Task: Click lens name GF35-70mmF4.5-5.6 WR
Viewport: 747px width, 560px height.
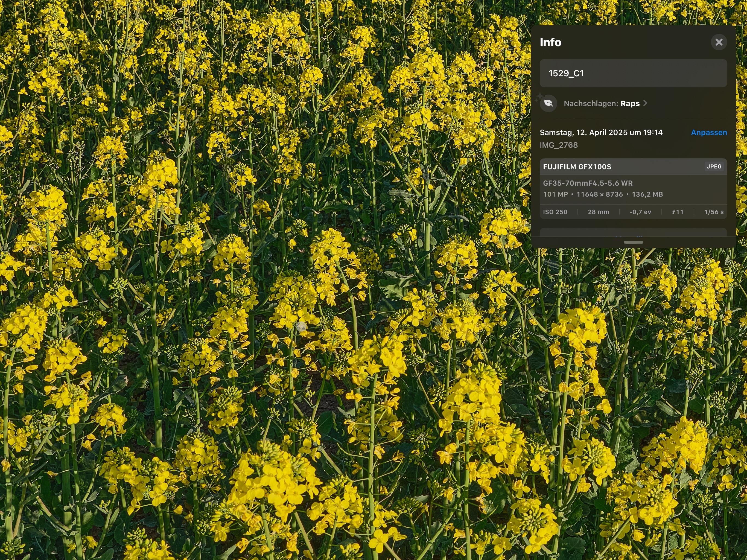Action: 588,183
